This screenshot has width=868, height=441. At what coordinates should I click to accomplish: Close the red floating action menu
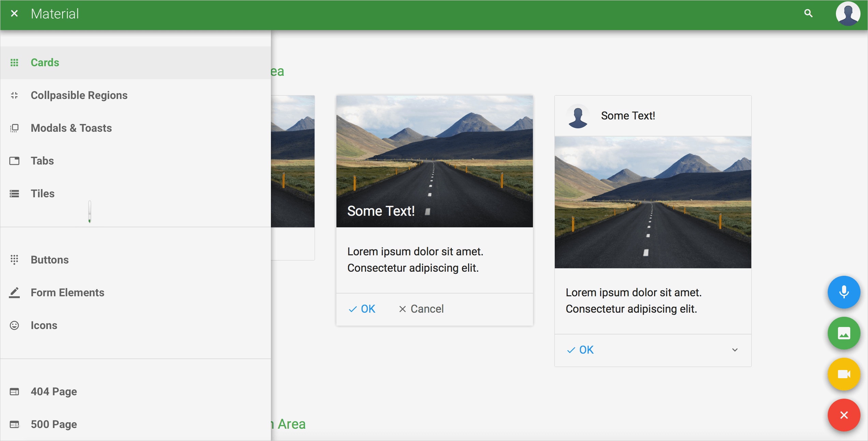(844, 415)
